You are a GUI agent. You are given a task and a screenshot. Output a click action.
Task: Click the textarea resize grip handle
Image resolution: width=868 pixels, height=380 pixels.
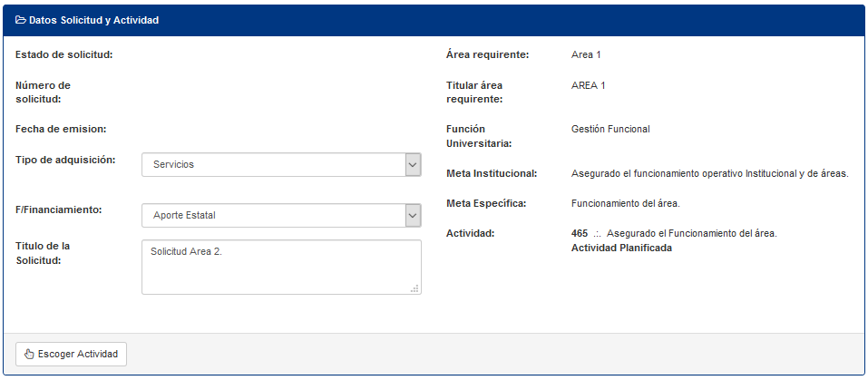click(414, 288)
